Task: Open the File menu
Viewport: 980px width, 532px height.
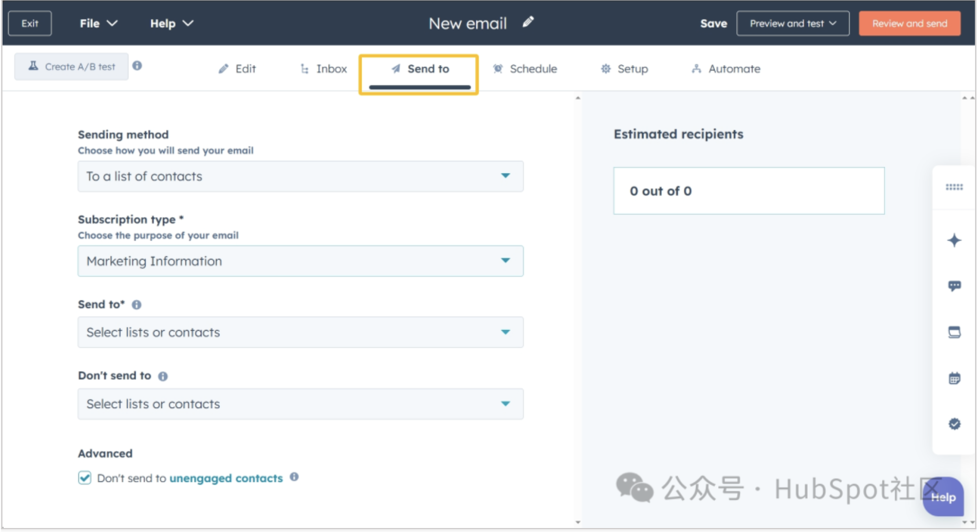Action: [x=98, y=23]
